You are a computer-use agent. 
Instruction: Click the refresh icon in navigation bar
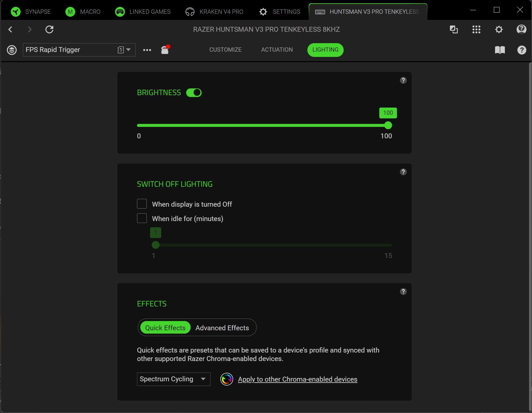[x=49, y=29]
